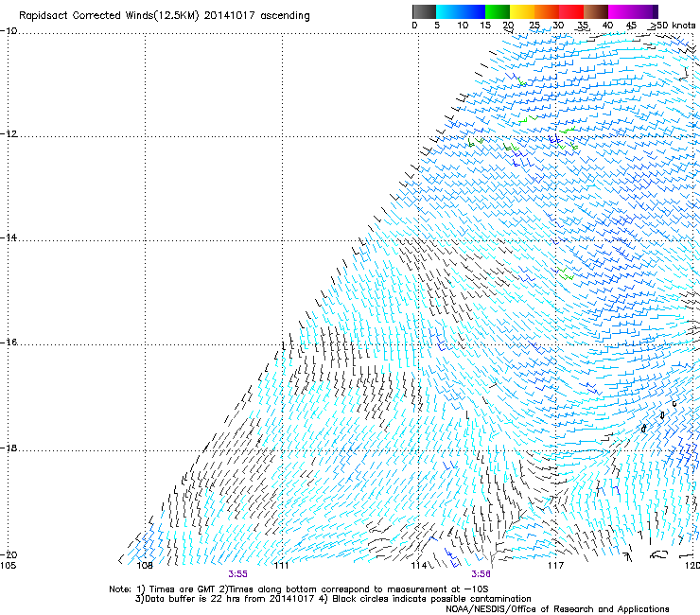Click the green 15-20 knots color swatch
The image size is (700, 615).
[498, 11]
